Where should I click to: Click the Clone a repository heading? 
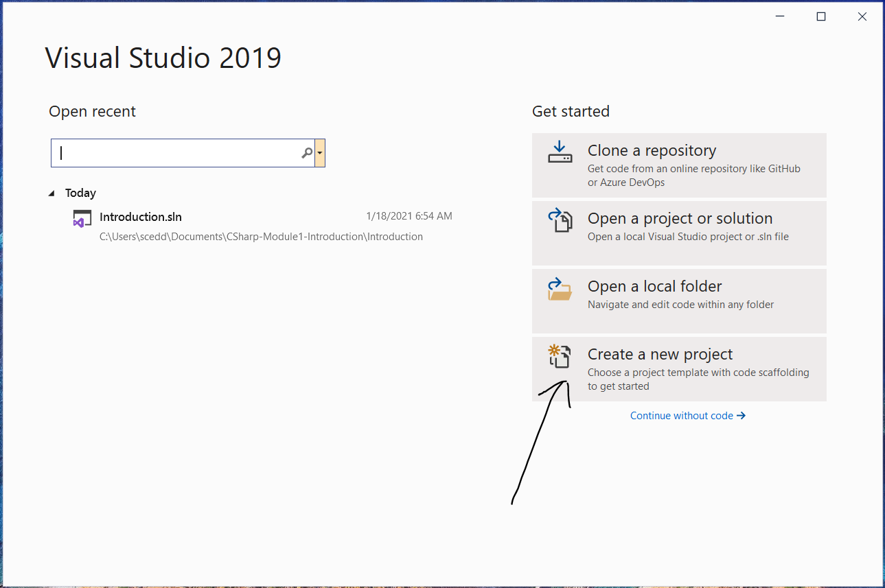point(652,150)
